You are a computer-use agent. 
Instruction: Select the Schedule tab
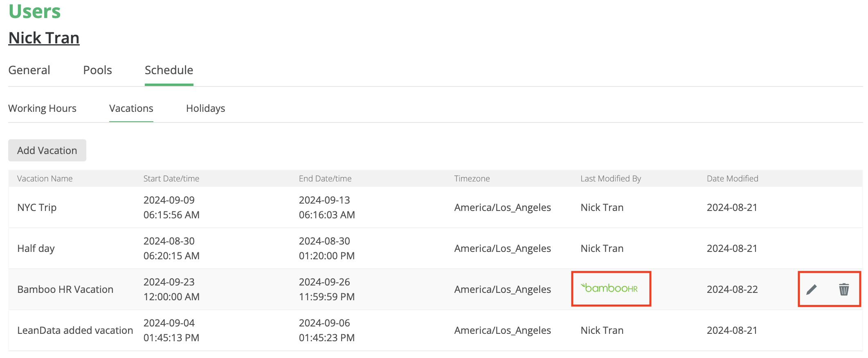pyautogui.click(x=169, y=70)
